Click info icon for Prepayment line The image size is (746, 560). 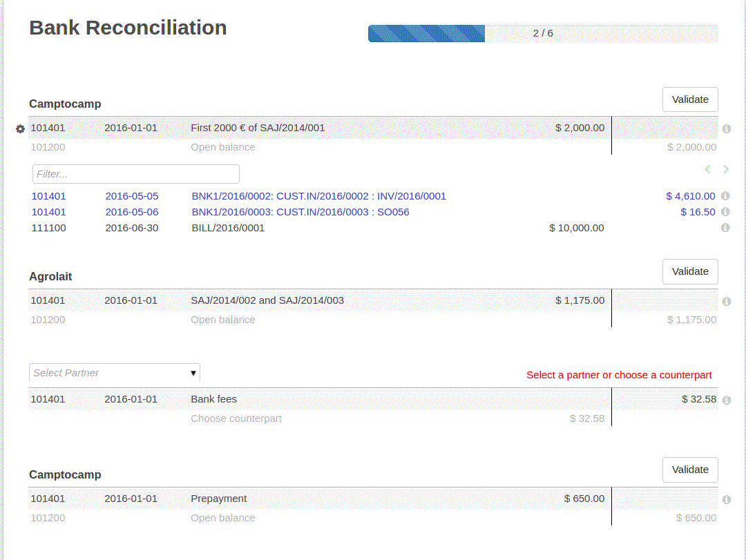click(x=726, y=500)
